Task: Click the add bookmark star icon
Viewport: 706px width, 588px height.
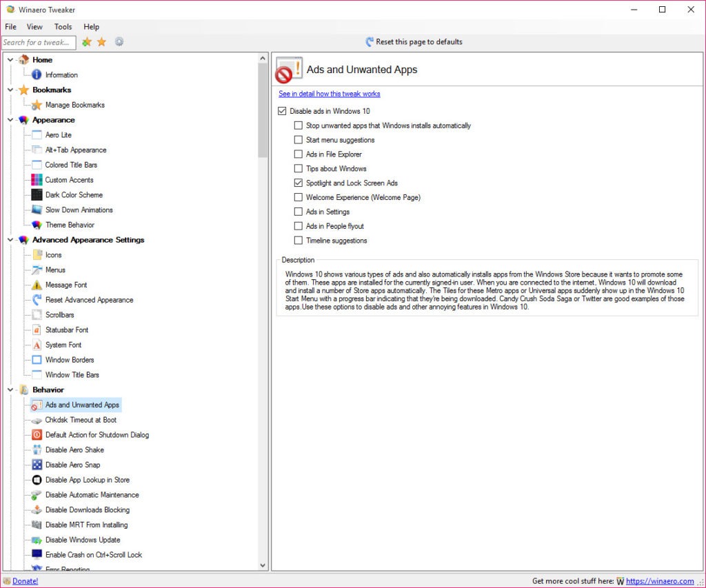Action: (x=86, y=42)
